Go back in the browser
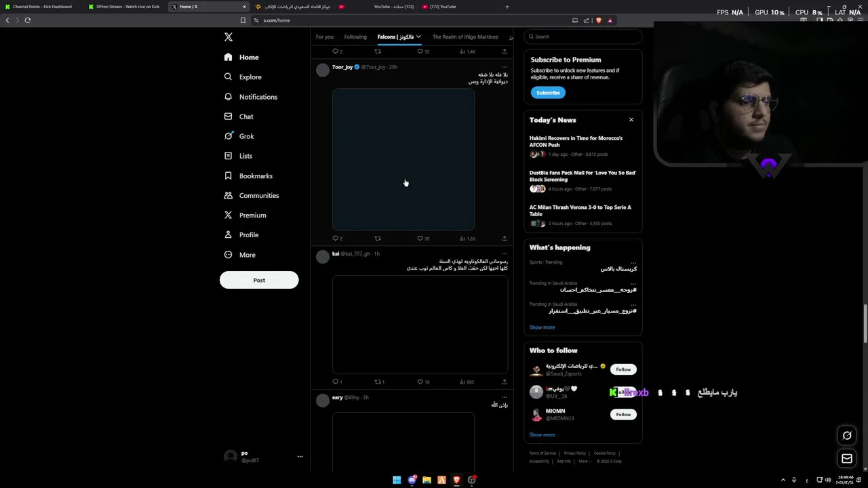This screenshot has height=488, width=868. [7, 20]
